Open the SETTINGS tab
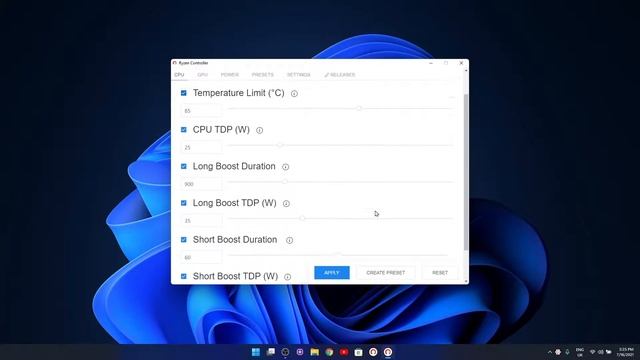Viewport: 640px width, 360px height. click(298, 75)
